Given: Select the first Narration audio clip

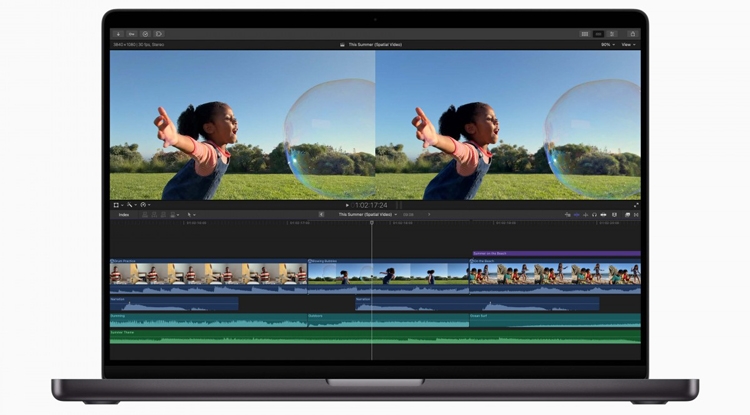Looking at the screenshot, I should [174, 304].
